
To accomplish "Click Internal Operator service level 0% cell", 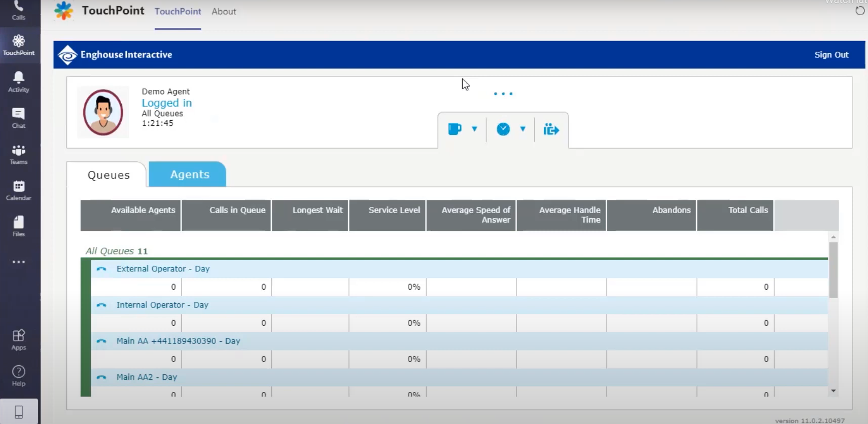I will tap(387, 323).
